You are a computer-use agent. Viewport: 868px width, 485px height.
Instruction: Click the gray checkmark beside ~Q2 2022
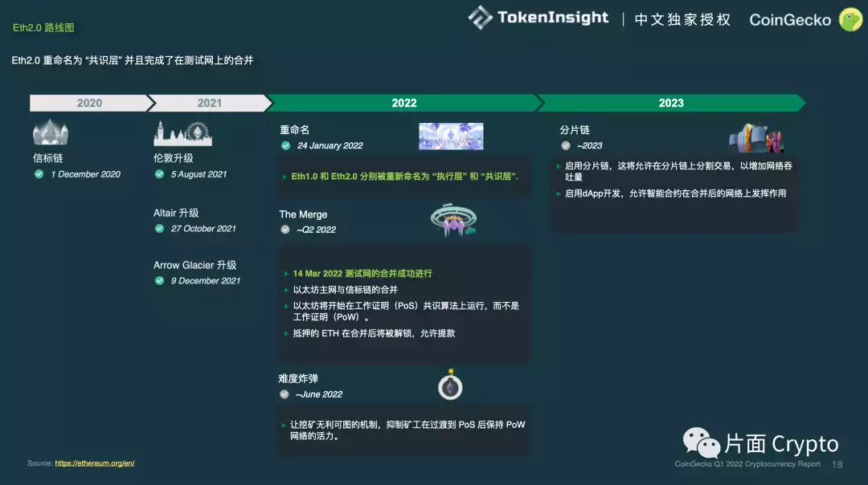[x=285, y=230]
